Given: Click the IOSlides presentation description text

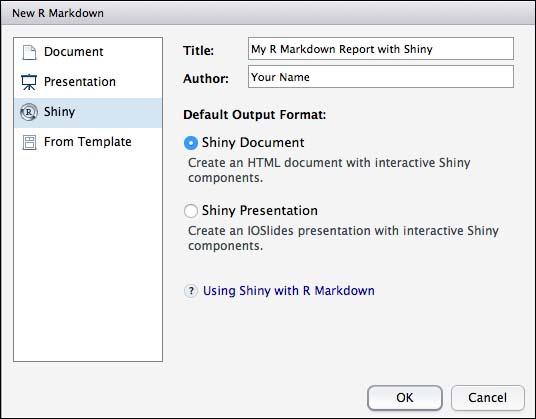Looking at the screenshot, I should point(343,238).
